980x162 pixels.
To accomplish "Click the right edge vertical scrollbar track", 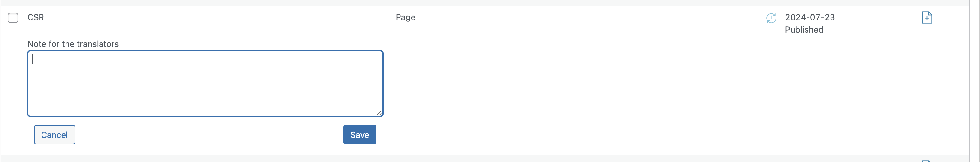I will [x=974, y=81].
